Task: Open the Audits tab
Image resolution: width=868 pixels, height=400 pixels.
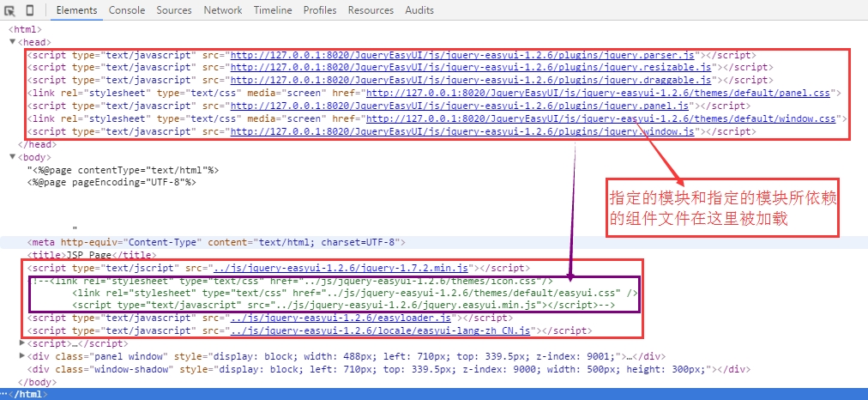Action: click(x=419, y=10)
